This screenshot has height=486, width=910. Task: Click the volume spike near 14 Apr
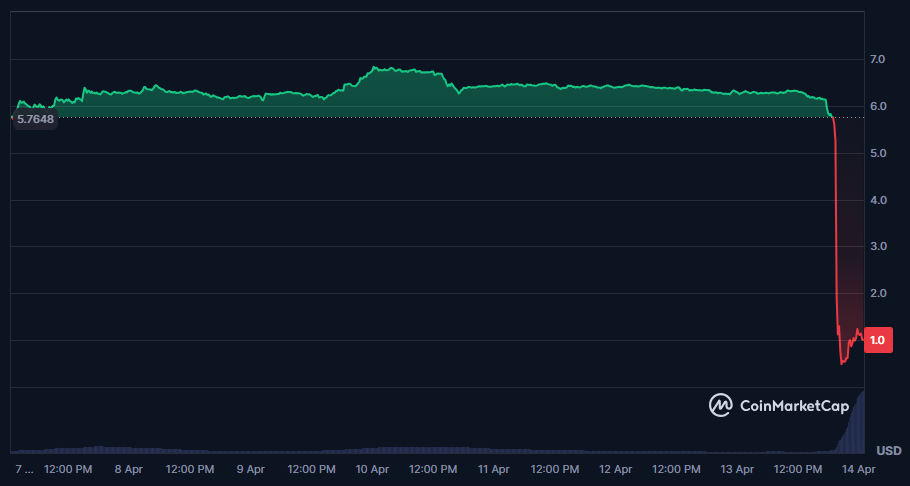pos(856,425)
